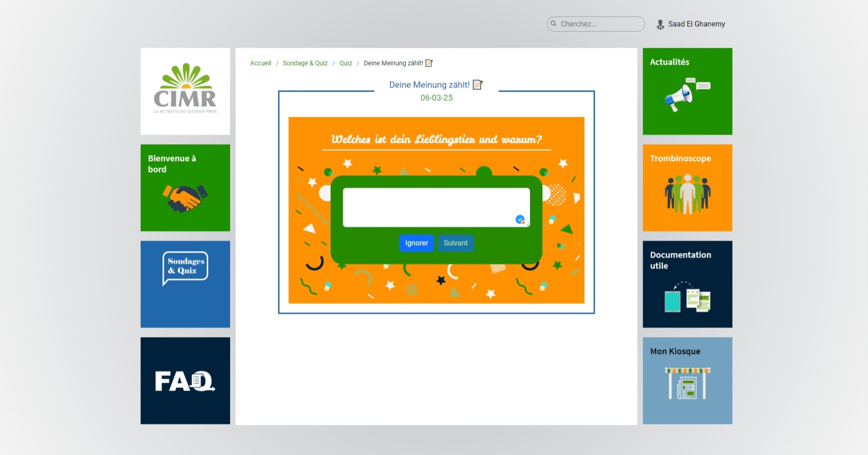Open the Documentation utile tile

point(687,284)
